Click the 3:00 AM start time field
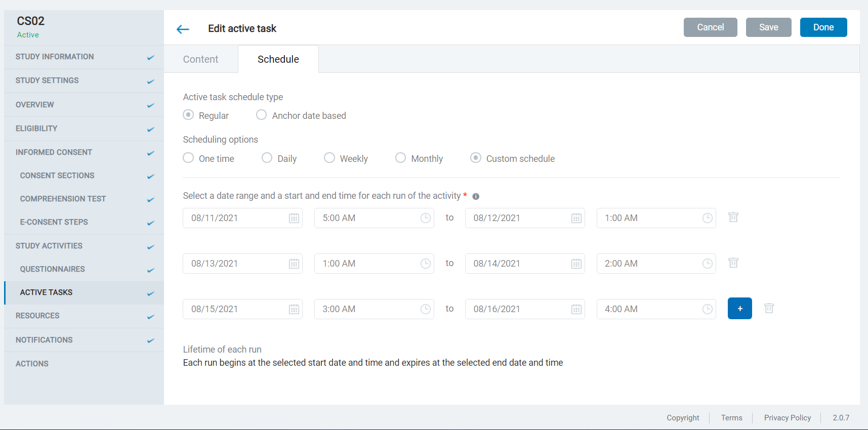This screenshot has width=868, height=430. click(x=374, y=309)
